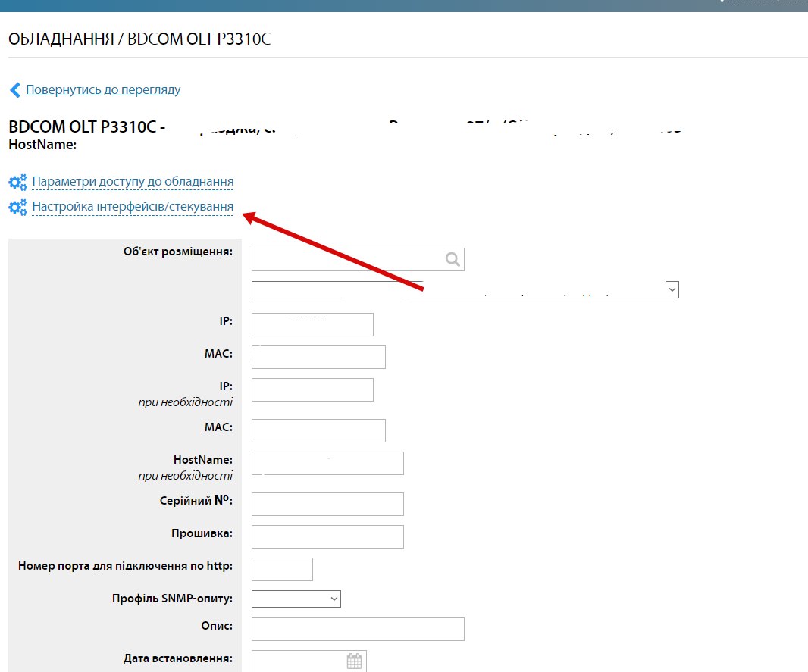Expand the wide location dropdown under 'Об'єкт розміщення'
This screenshot has height=672, width=808.
(x=465, y=289)
